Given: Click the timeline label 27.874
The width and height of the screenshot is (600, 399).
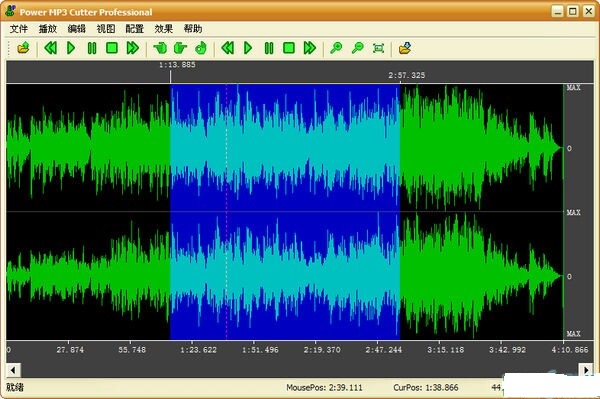Looking at the screenshot, I should coord(70,350).
